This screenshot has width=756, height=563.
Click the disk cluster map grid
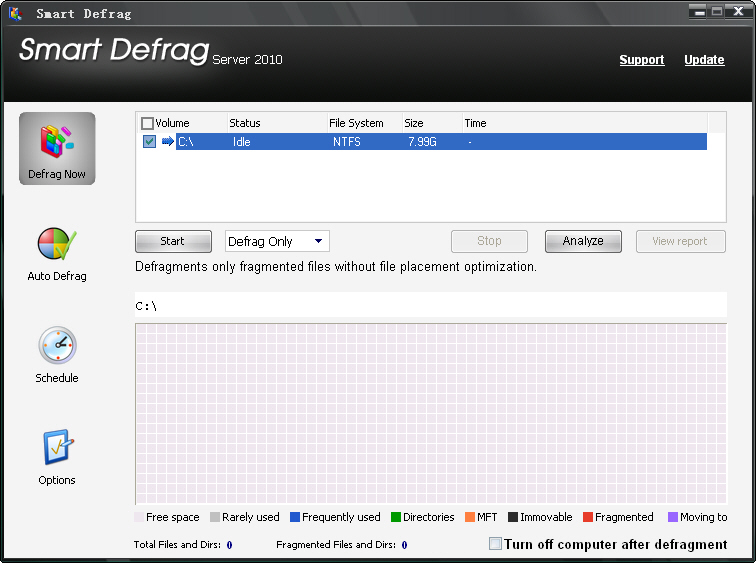click(x=431, y=414)
